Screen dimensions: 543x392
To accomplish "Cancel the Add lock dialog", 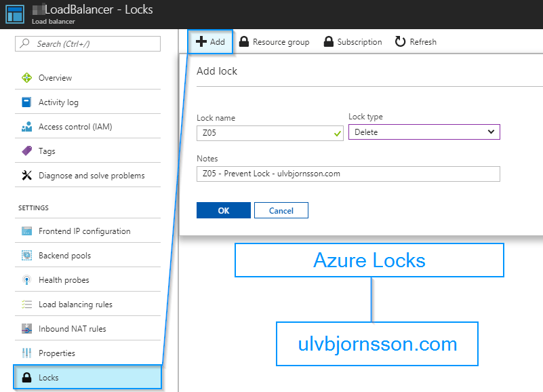I will click(281, 210).
